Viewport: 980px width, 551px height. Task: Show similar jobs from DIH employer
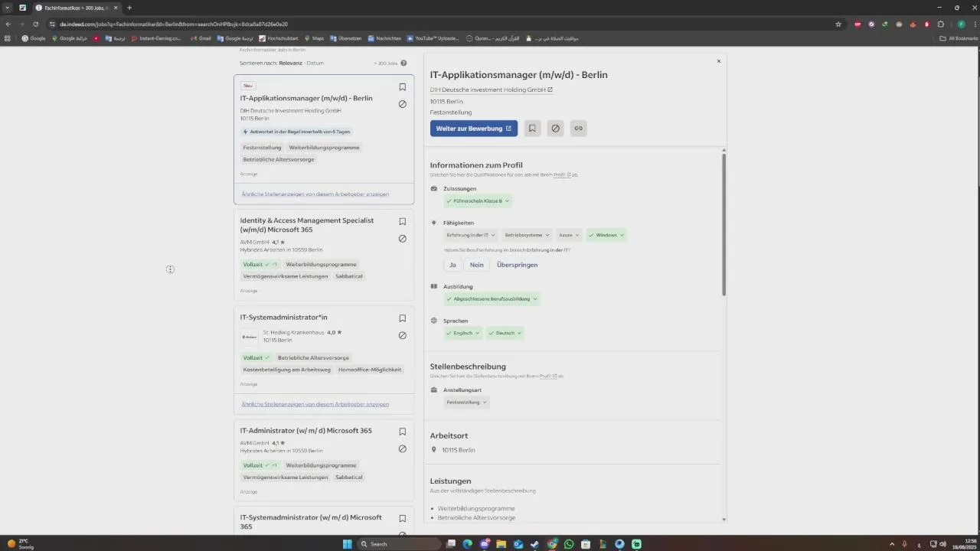click(315, 194)
